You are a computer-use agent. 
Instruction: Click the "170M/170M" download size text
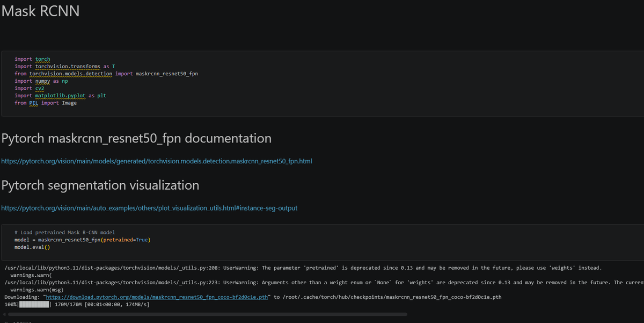tap(69, 305)
